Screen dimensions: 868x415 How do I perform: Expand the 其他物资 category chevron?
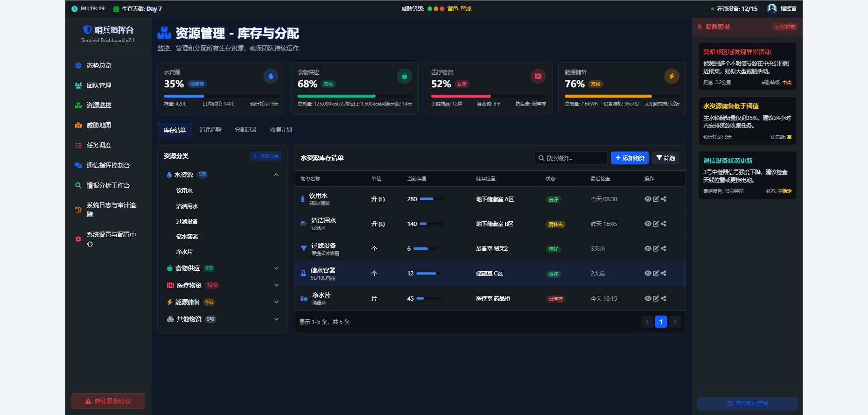click(x=276, y=319)
